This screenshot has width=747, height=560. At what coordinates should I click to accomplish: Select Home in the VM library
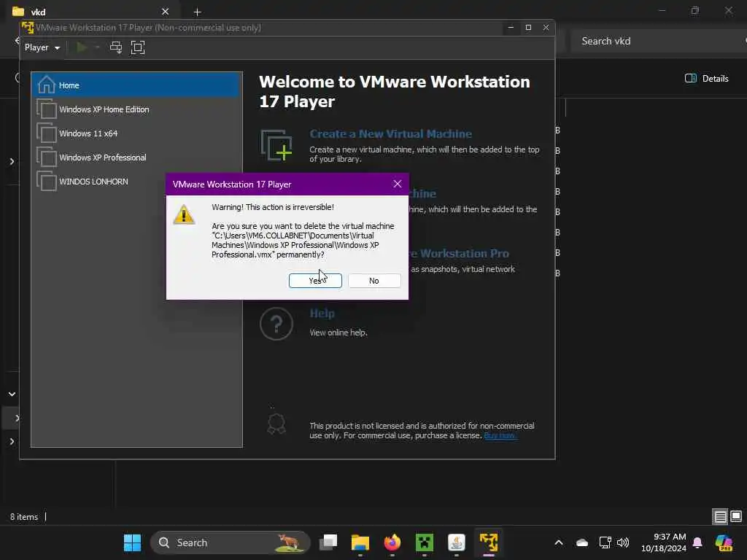(x=136, y=85)
